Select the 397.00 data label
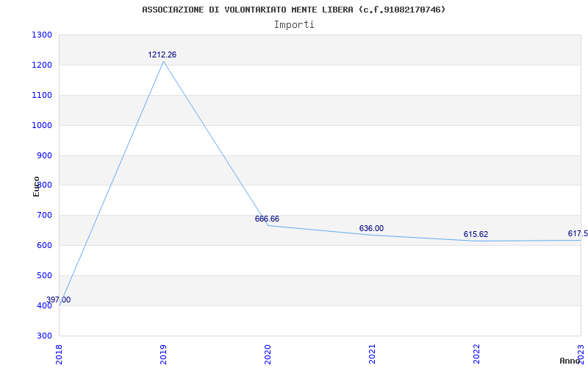 point(58,300)
